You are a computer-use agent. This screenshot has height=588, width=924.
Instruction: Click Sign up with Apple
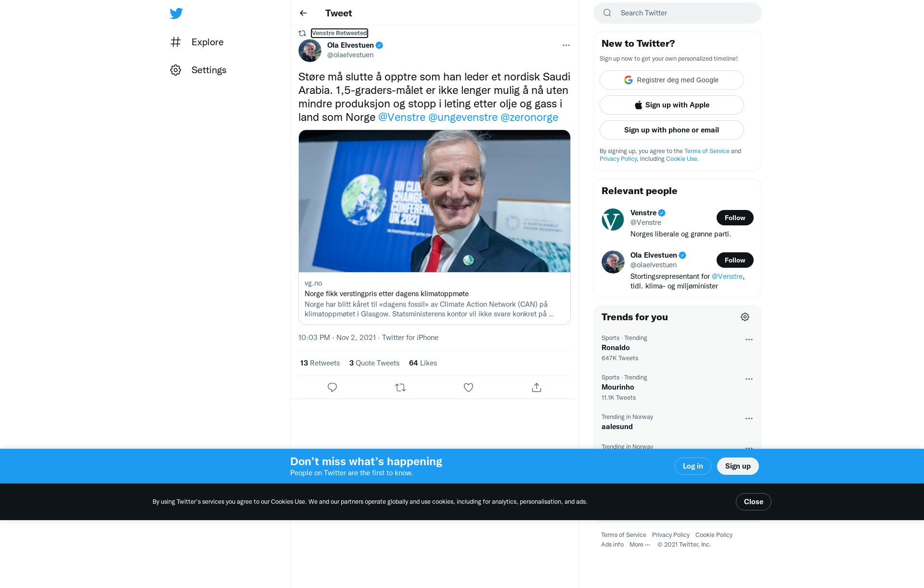(671, 105)
